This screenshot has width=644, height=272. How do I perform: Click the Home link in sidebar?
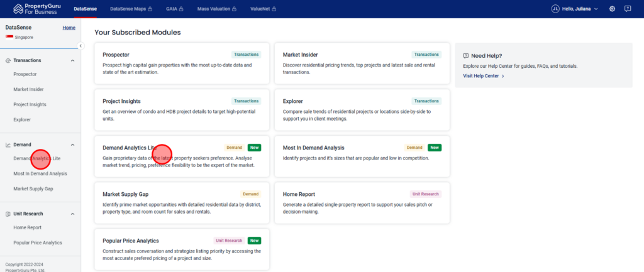(x=69, y=28)
